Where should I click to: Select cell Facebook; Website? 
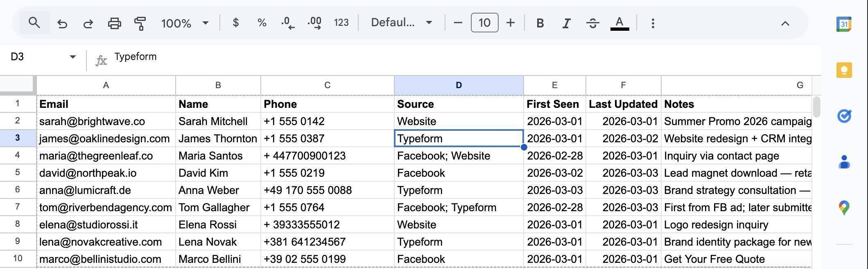[459, 156]
